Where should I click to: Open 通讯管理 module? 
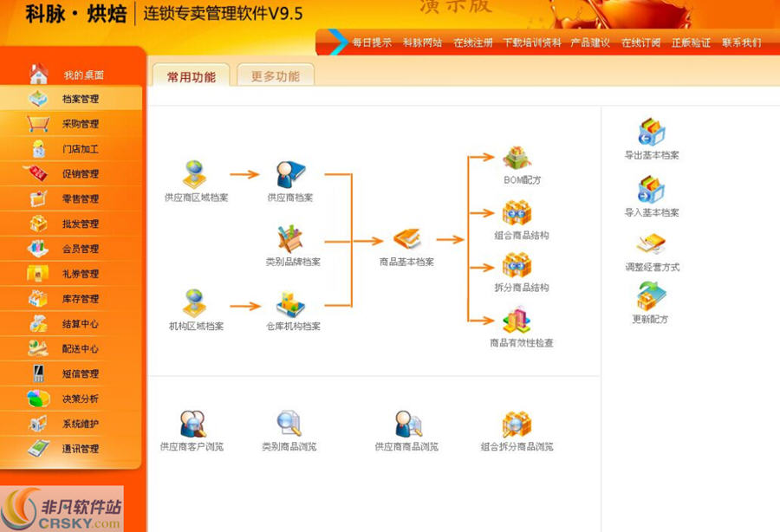point(71,449)
